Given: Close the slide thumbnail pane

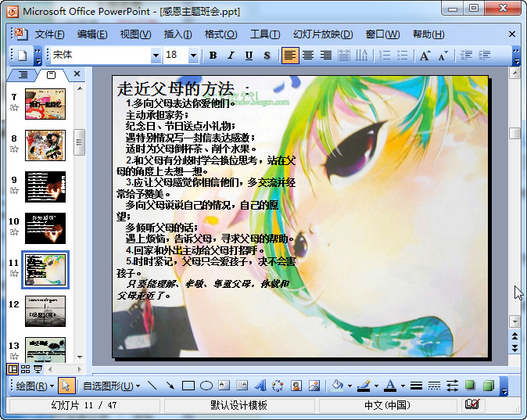Looking at the screenshot, I should click(77, 74).
